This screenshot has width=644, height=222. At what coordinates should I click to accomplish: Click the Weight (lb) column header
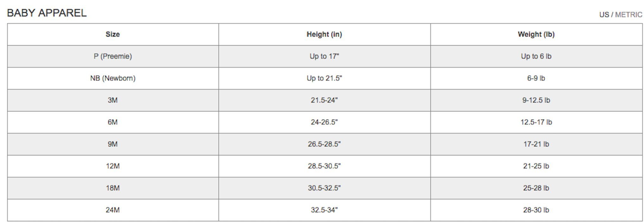tap(536, 34)
